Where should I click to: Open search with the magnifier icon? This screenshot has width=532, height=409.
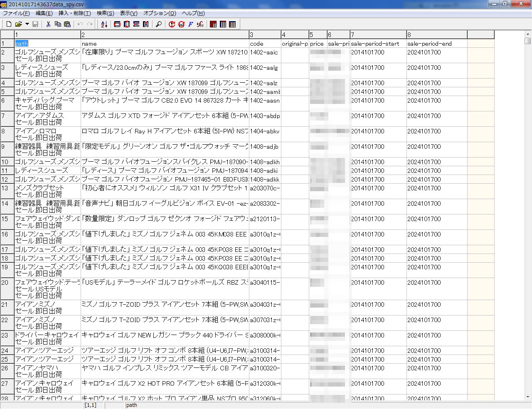click(159, 25)
